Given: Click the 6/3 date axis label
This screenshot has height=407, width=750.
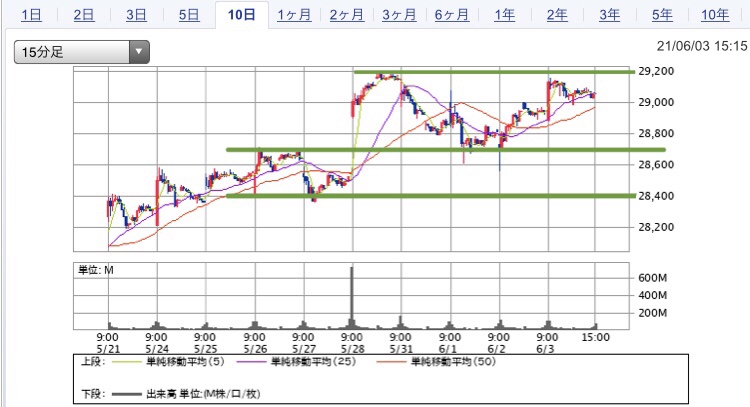Looking at the screenshot, I should point(546,349).
